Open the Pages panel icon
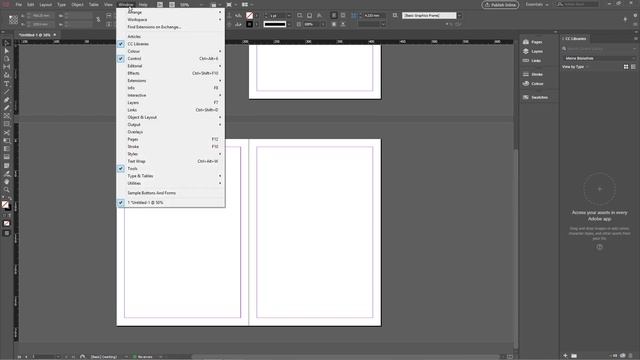This screenshot has height=360, width=640. tap(526, 42)
